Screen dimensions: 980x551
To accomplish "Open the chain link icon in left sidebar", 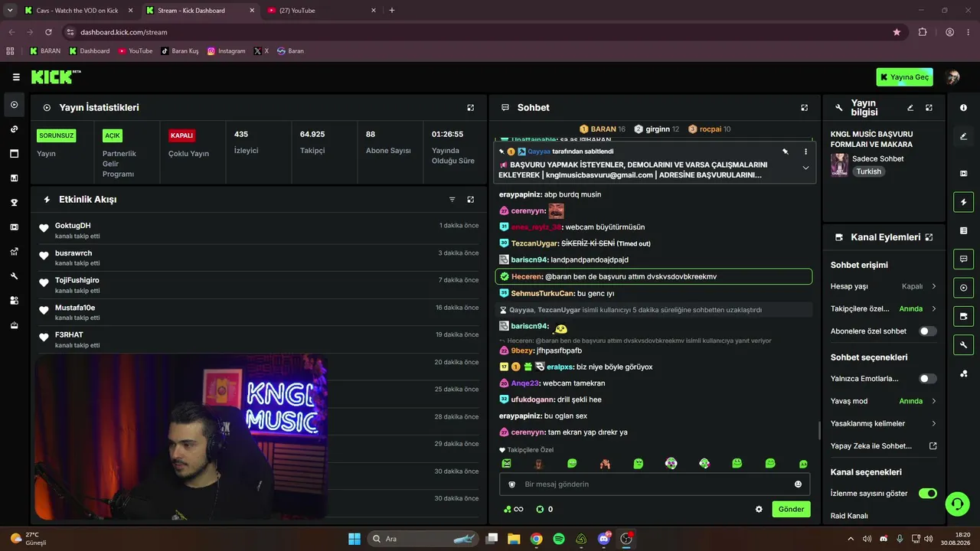I will pyautogui.click(x=14, y=129).
